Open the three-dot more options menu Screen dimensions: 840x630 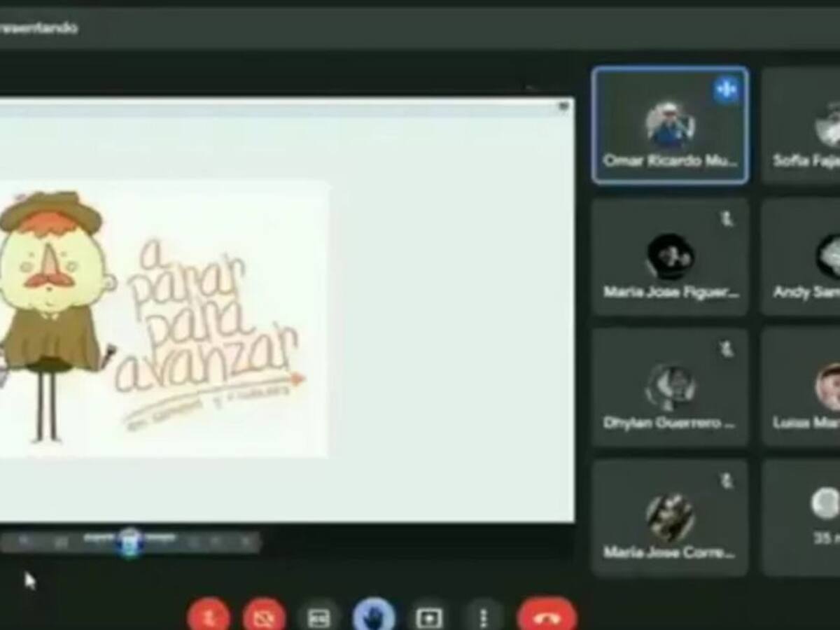click(483, 617)
